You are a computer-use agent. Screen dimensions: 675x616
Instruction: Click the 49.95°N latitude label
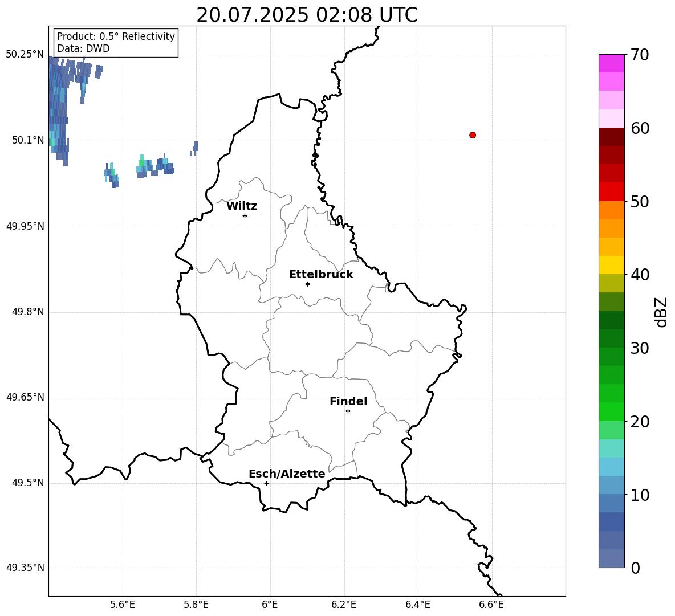pos(25,226)
